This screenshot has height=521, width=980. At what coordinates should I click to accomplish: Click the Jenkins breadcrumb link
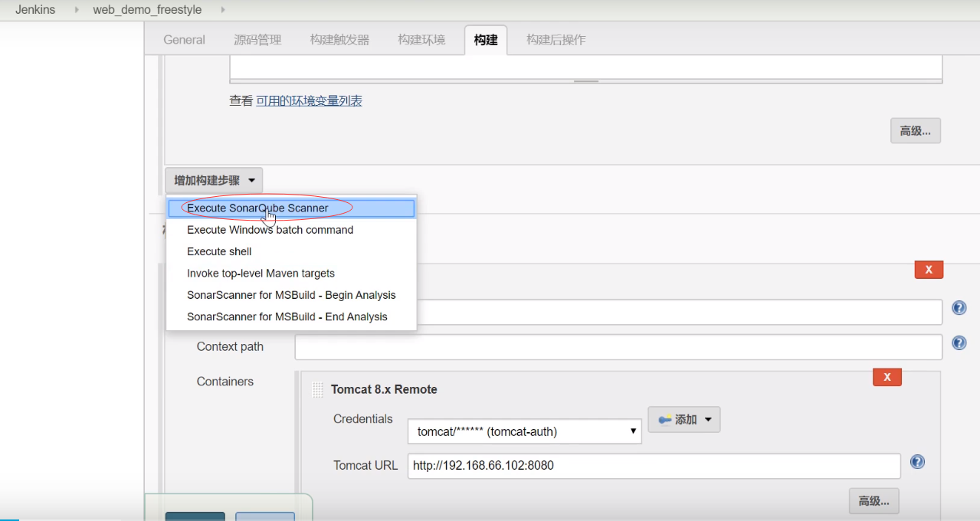[35, 10]
